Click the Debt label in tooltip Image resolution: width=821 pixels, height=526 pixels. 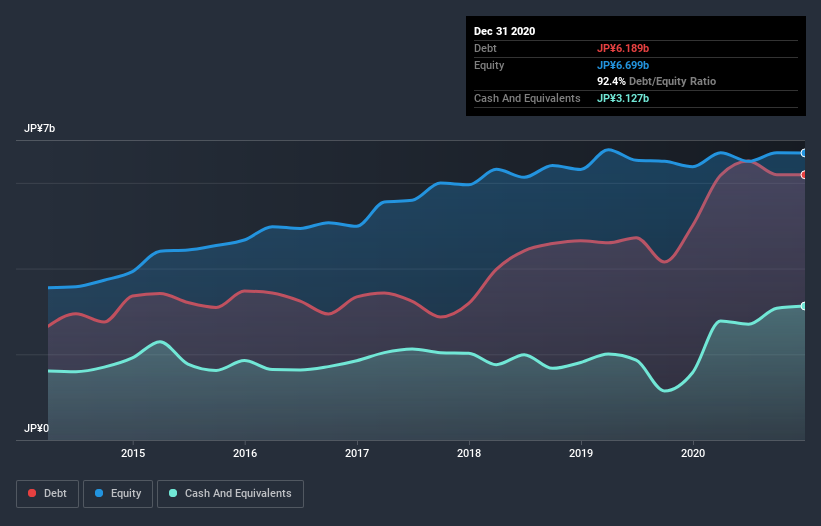485,48
